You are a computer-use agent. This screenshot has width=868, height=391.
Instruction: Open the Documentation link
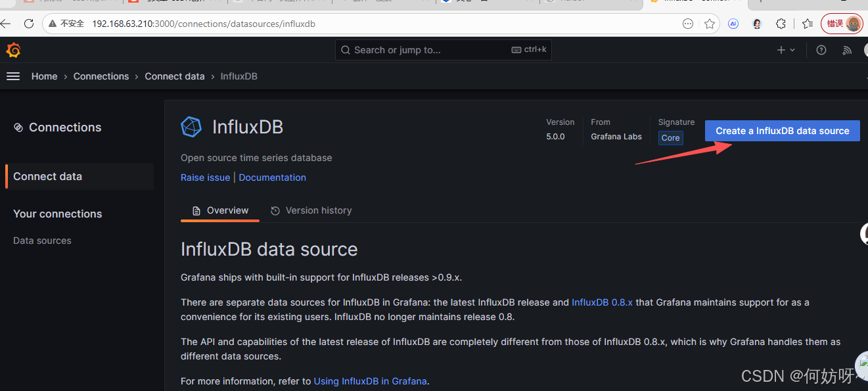(x=273, y=177)
